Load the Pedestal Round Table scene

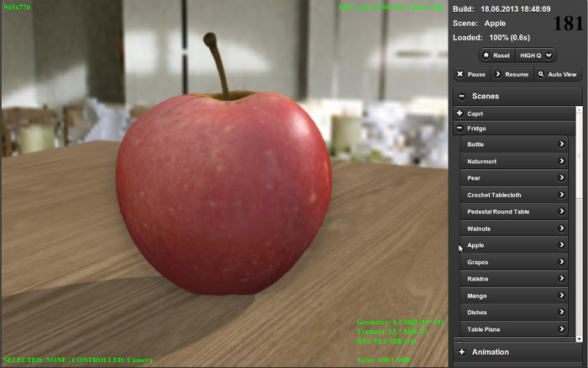tap(514, 212)
